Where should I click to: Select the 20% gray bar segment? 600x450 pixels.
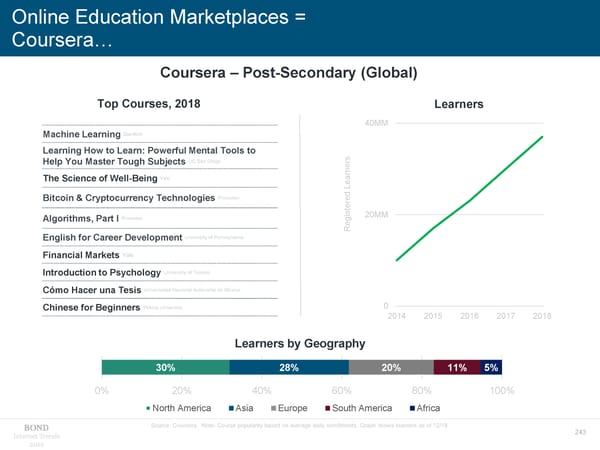click(x=392, y=367)
